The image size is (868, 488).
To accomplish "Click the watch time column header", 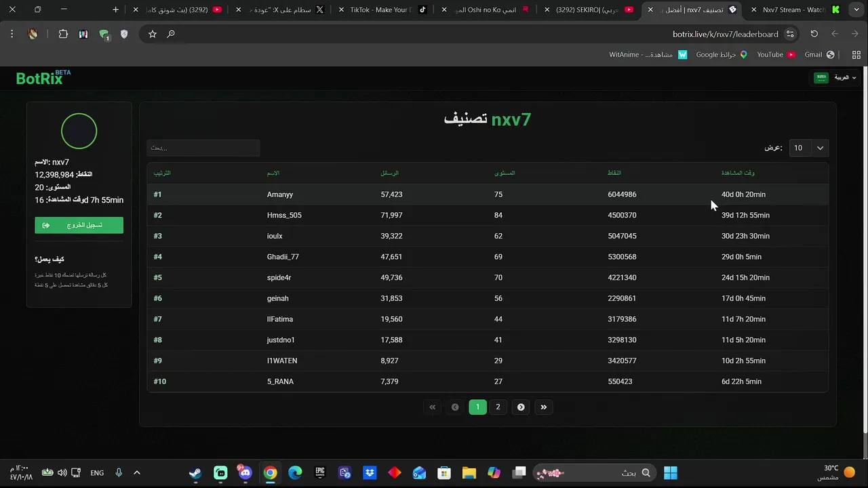I will point(738,173).
